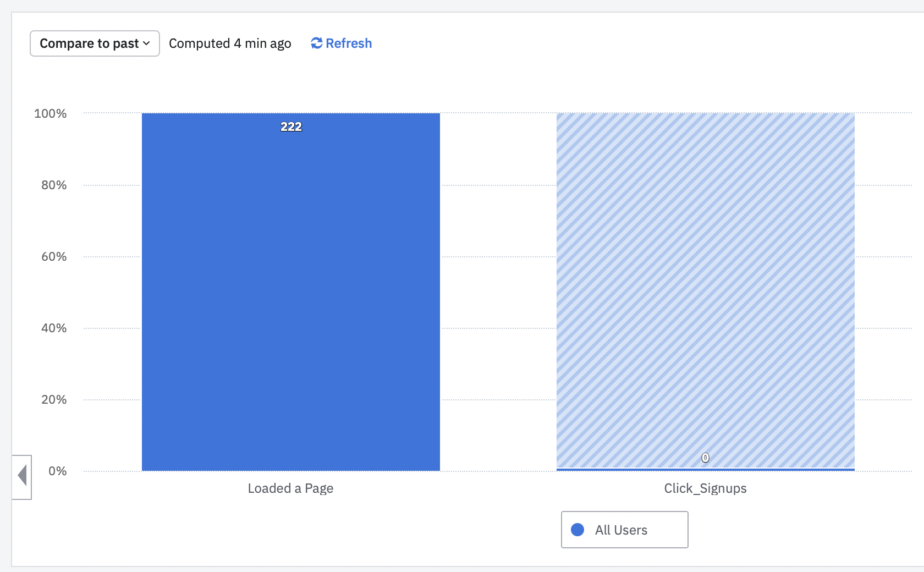Click the Refresh link text
The image size is (924, 572).
click(x=349, y=43)
